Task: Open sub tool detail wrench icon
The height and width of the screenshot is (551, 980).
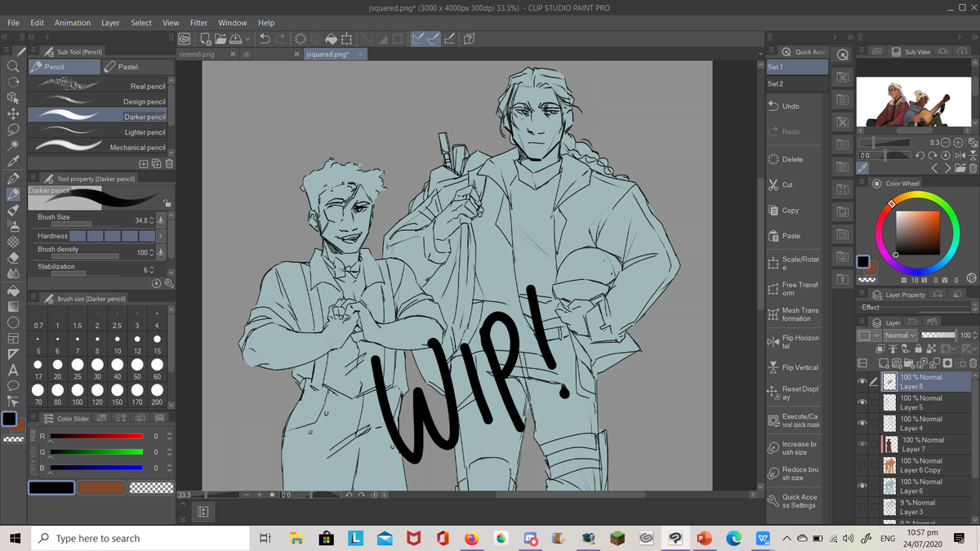Action: coord(169,283)
